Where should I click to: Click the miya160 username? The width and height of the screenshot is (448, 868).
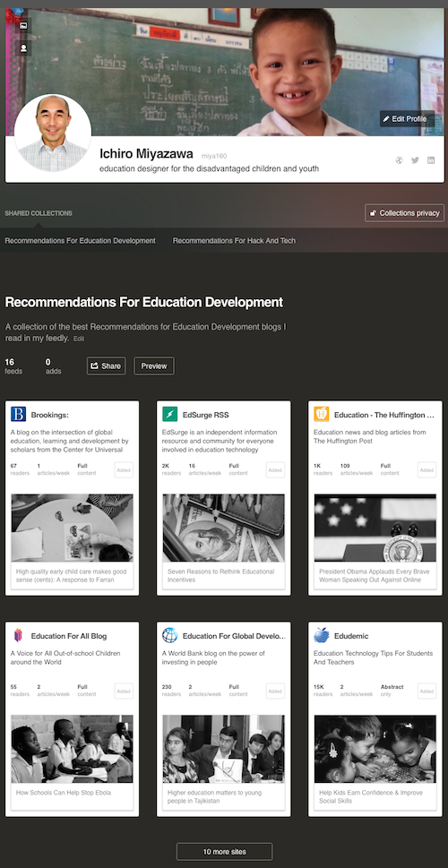coord(214,156)
